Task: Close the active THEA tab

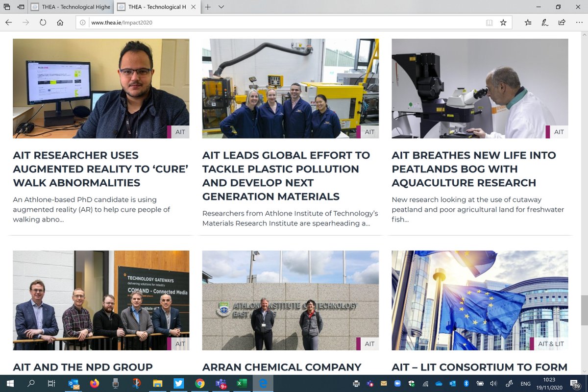Action: coord(194,7)
